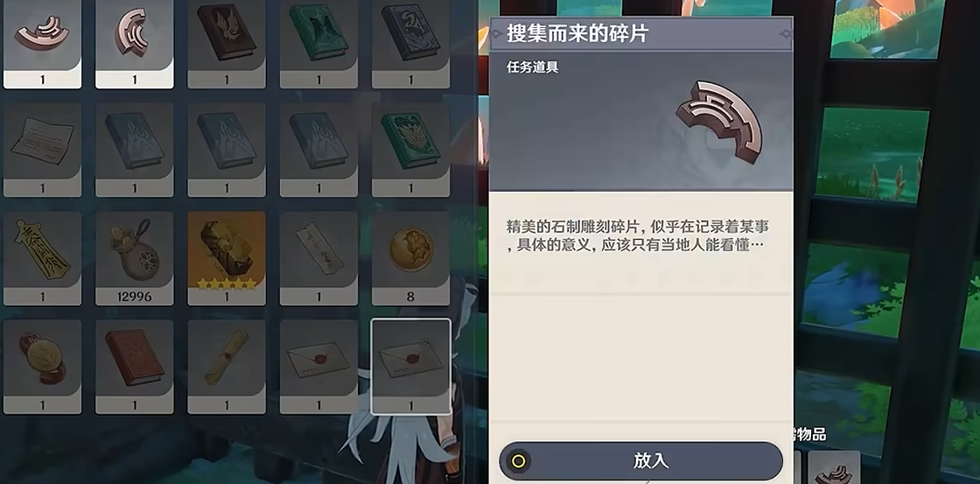Select the folded paper note item
The width and height of the screenshot is (980, 484).
point(42,150)
